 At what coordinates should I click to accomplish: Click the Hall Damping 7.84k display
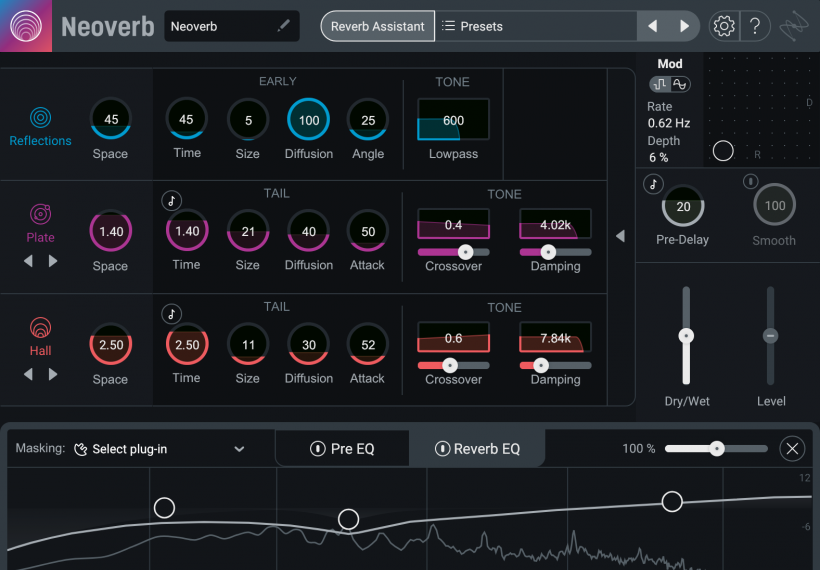coord(555,337)
